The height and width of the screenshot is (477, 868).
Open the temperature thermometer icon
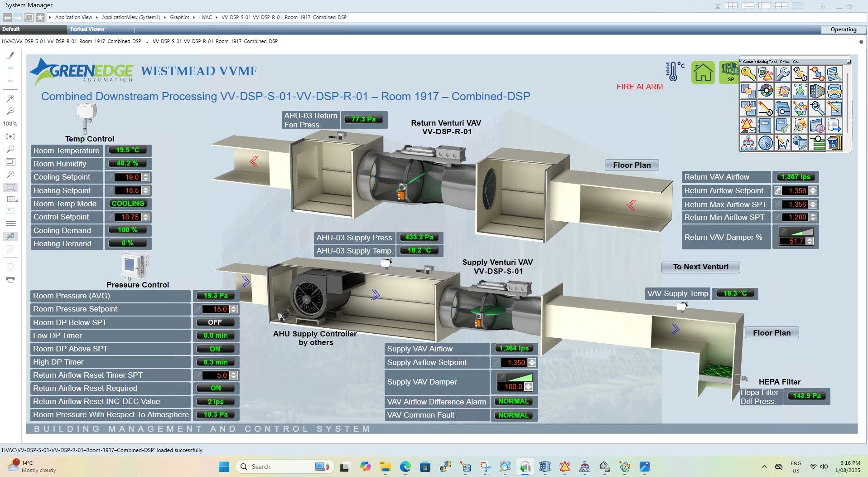click(x=674, y=72)
